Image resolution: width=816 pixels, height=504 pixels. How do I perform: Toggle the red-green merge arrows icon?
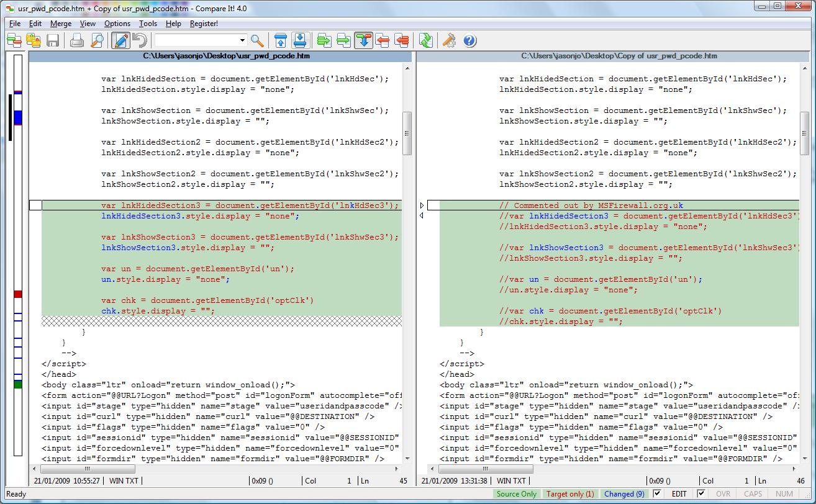coord(363,41)
